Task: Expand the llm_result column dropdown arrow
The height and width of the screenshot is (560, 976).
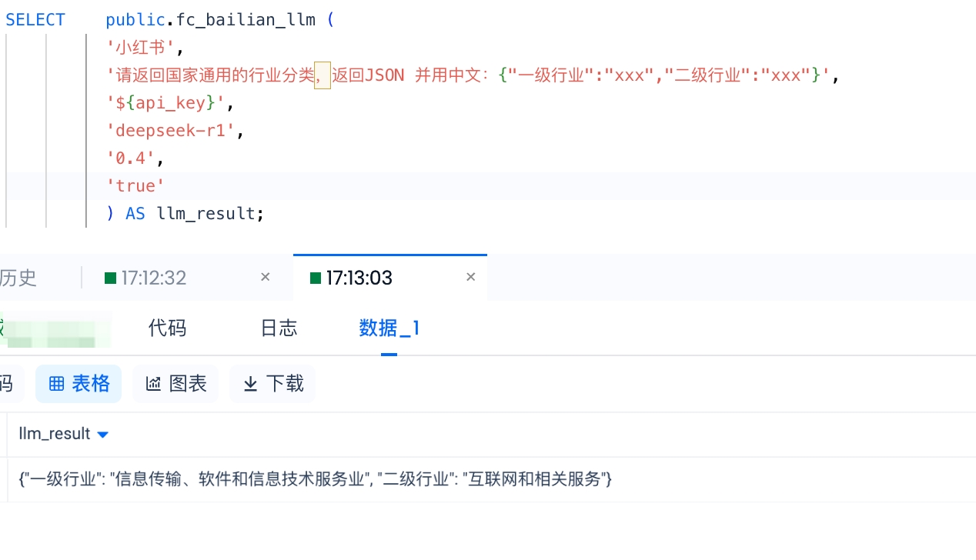Action: 103,435
